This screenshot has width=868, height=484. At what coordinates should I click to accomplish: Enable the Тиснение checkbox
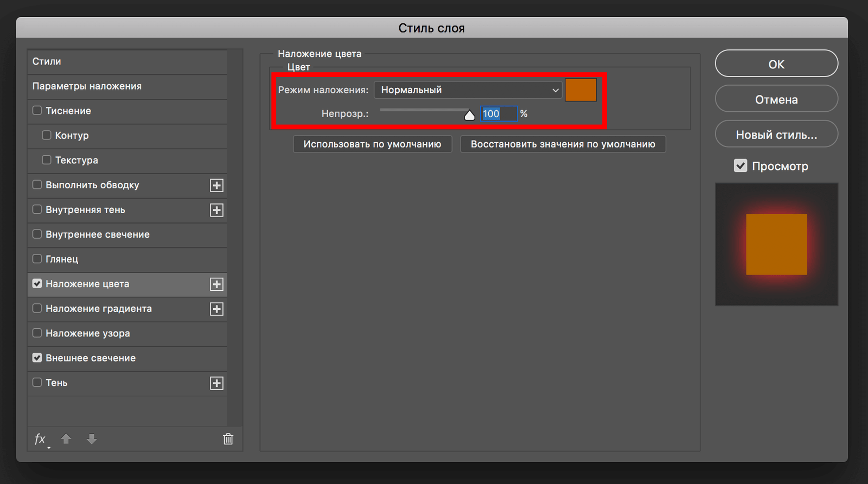click(37, 110)
